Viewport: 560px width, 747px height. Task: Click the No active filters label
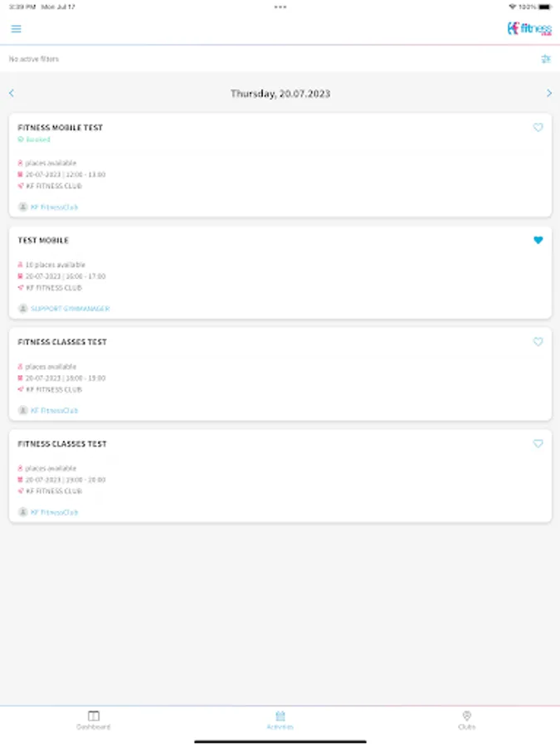[34, 59]
